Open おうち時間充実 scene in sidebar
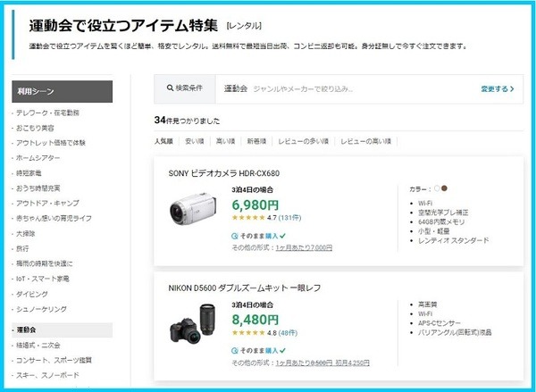This screenshot has width=536, height=392. [38, 188]
